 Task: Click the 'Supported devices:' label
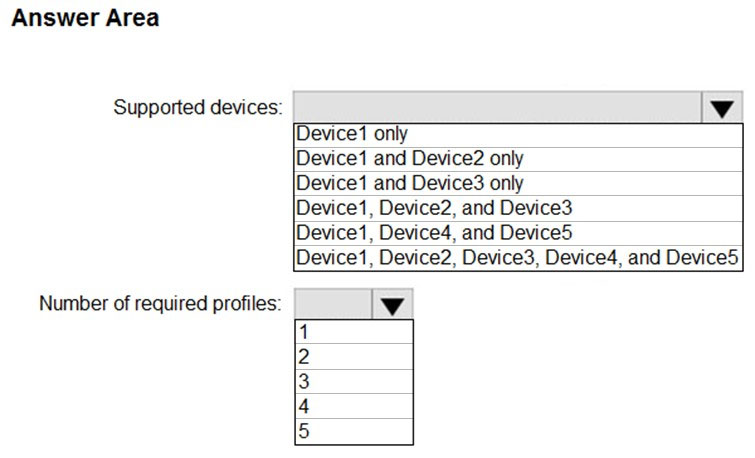point(198,107)
